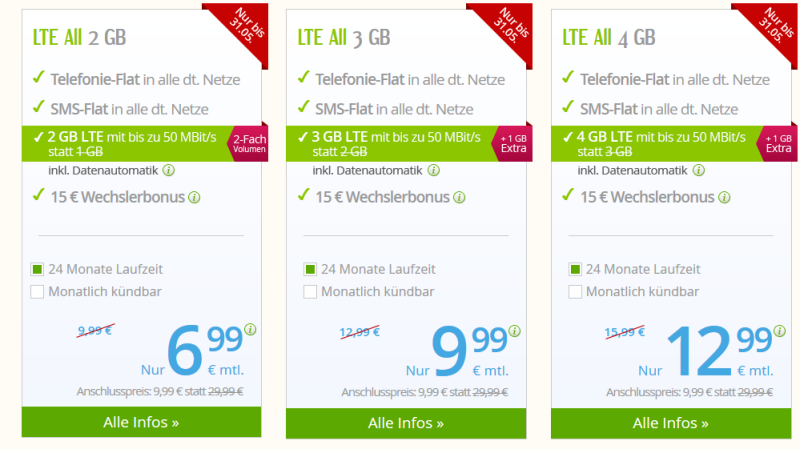Select 24 Monate Laufzeit for LTE All 2 GB
This screenshot has width=800, height=449.
pos(38,269)
